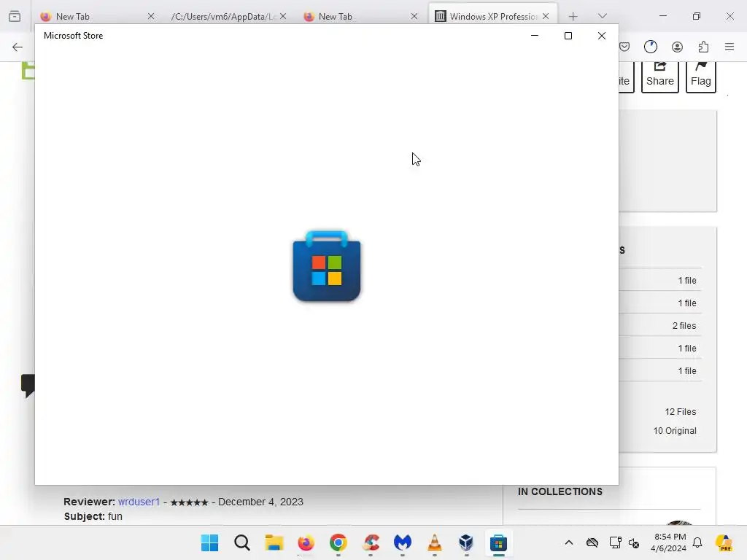Close the Windows XP Professional tab
Image resolution: width=747 pixels, height=560 pixels.
point(546,16)
